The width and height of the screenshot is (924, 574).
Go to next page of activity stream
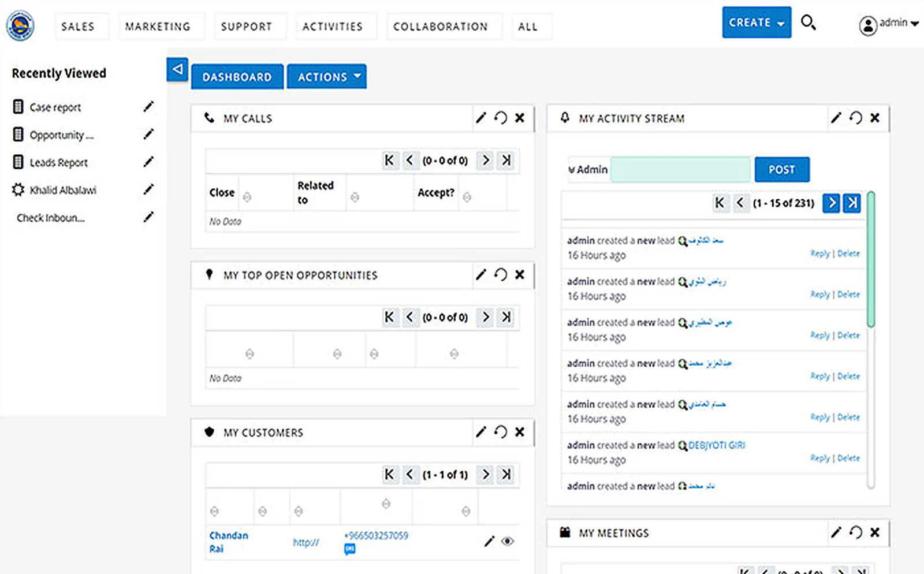click(x=832, y=203)
